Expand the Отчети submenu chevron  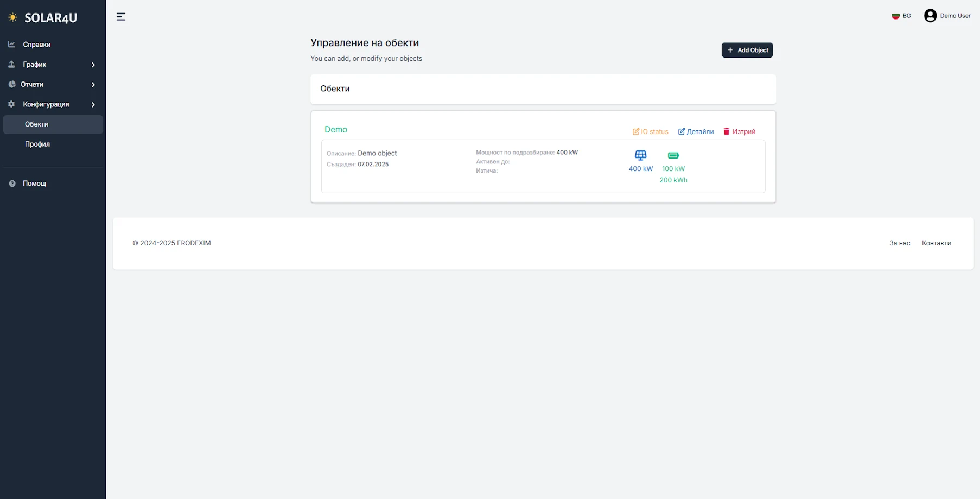93,85
